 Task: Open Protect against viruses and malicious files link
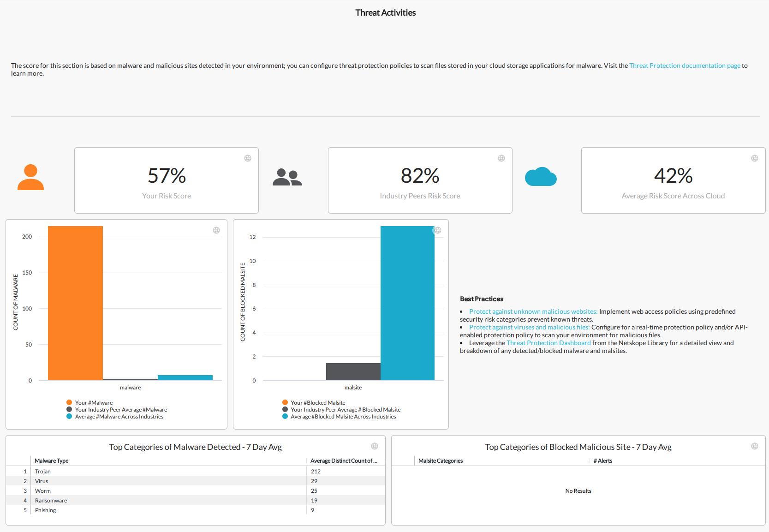click(x=529, y=327)
